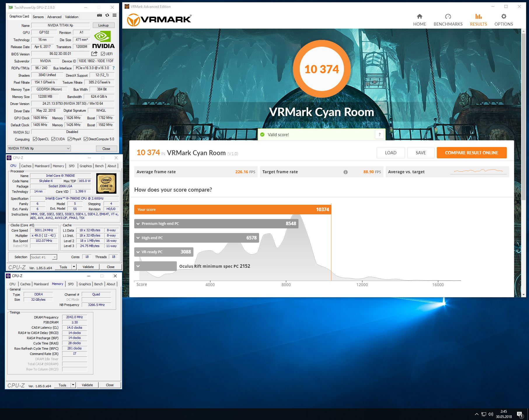The height and width of the screenshot is (420, 529).
Task: Click Validate in upper CPU-Z window
Action: tap(88, 267)
